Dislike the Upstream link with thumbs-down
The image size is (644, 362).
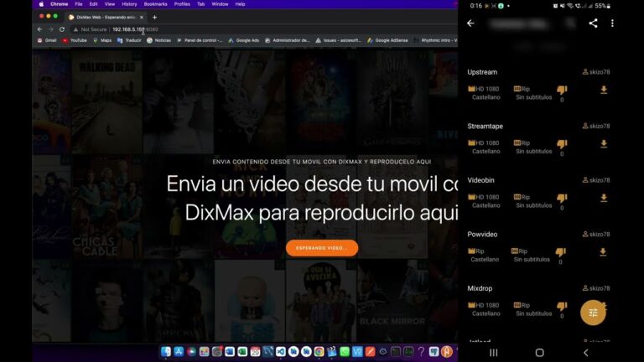[x=562, y=90]
